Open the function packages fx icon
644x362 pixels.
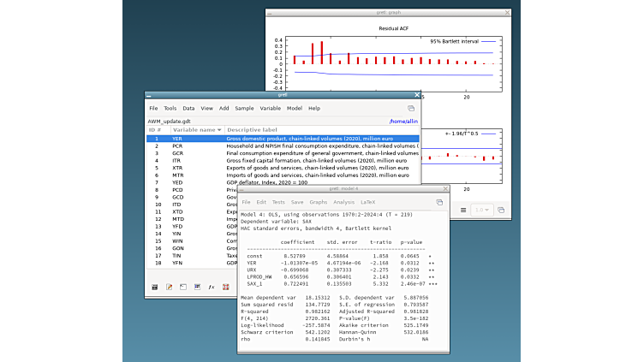click(x=212, y=287)
